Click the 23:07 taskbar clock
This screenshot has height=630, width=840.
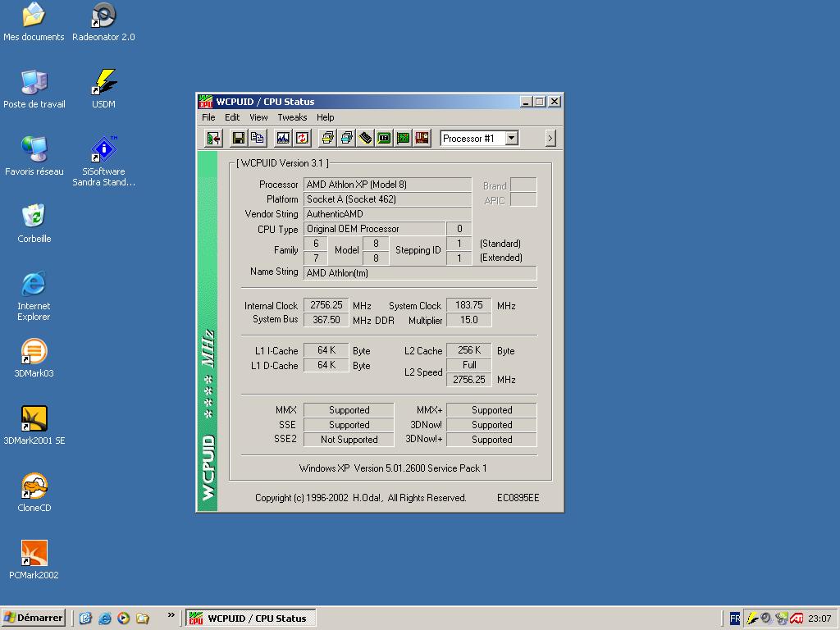(x=819, y=619)
